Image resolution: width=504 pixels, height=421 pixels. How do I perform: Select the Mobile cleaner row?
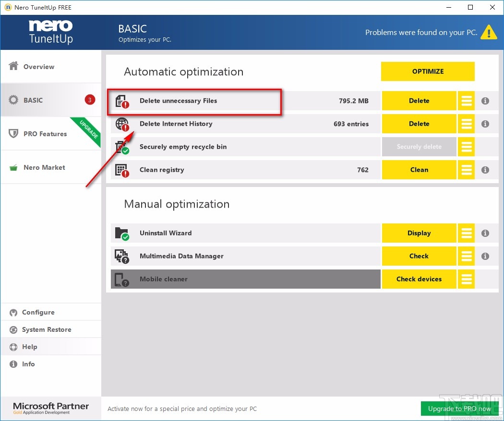click(246, 279)
